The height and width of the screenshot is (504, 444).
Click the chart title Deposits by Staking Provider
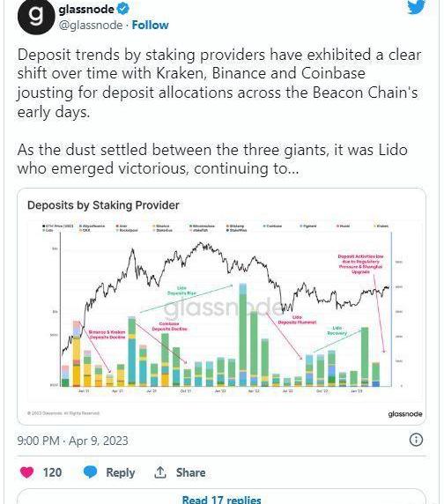[103, 205]
